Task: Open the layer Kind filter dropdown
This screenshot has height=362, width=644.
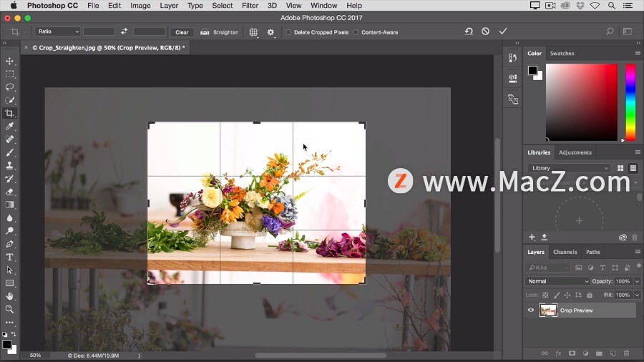Action: coord(548,268)
